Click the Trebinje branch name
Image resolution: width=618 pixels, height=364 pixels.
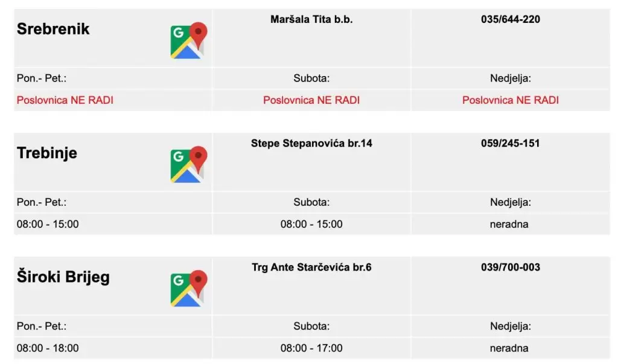coord(47,153)
